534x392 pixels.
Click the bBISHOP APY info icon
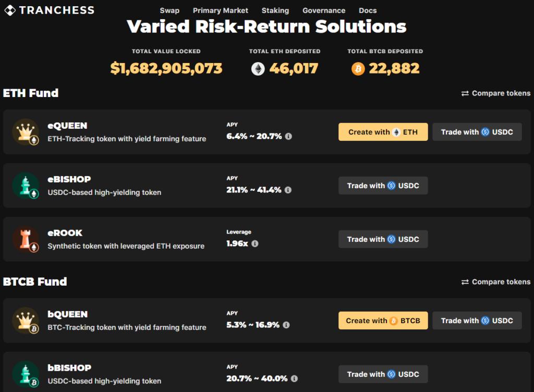(294, 378)
